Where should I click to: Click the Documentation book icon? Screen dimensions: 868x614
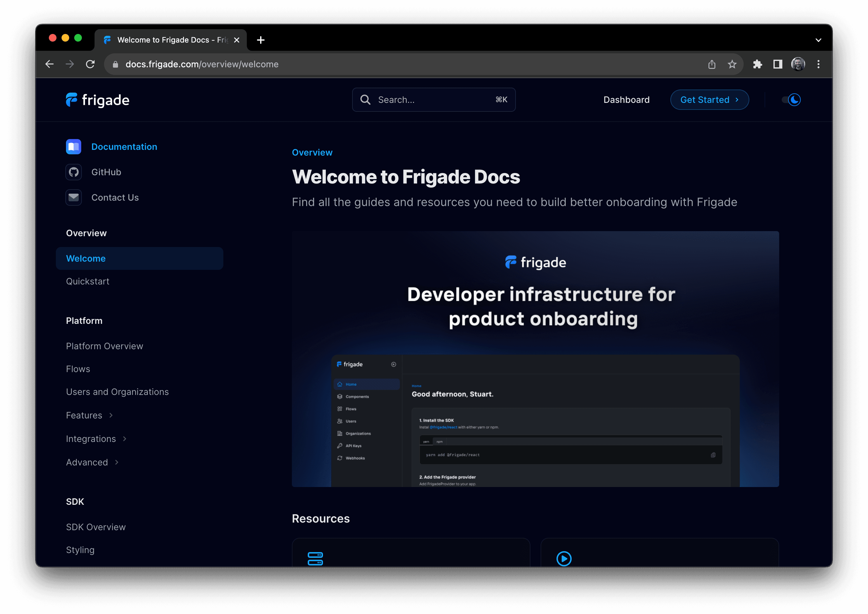pyautogui.click(x=73, y=147)
